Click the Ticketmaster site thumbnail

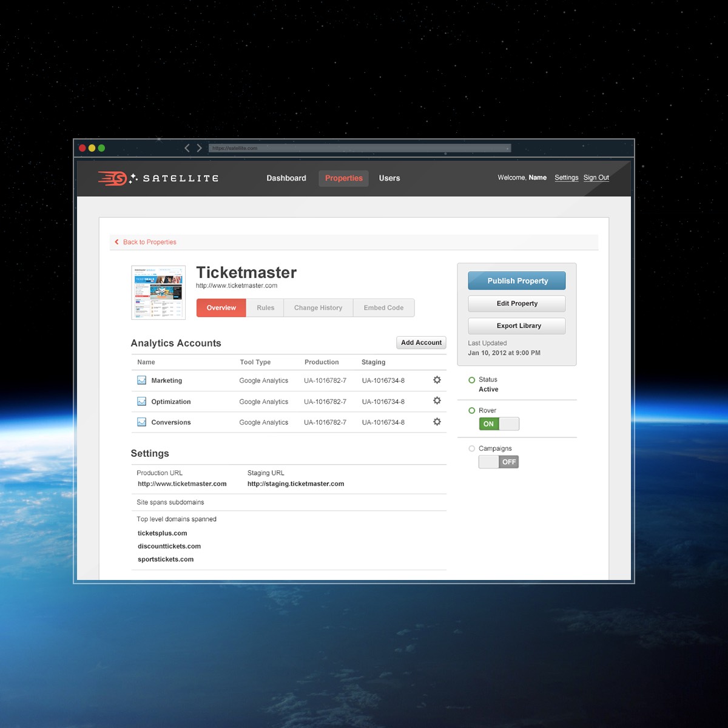[x=158, y=292]
